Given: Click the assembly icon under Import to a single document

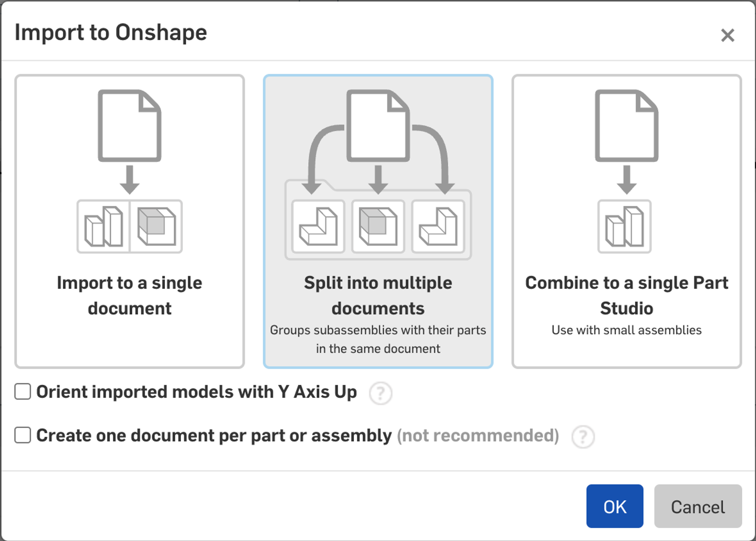Looking at the screenshot, I should tap(103, 227).
